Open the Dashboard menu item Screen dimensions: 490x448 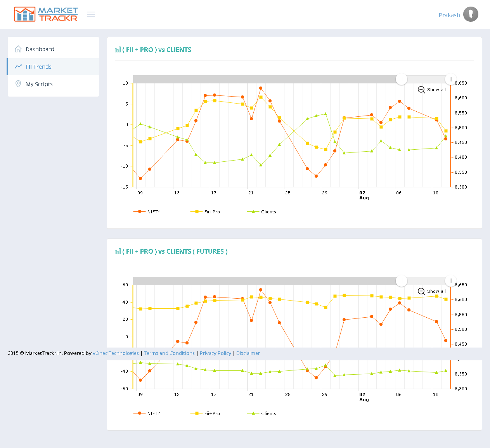pyautogui.click(x=40, y=49)
